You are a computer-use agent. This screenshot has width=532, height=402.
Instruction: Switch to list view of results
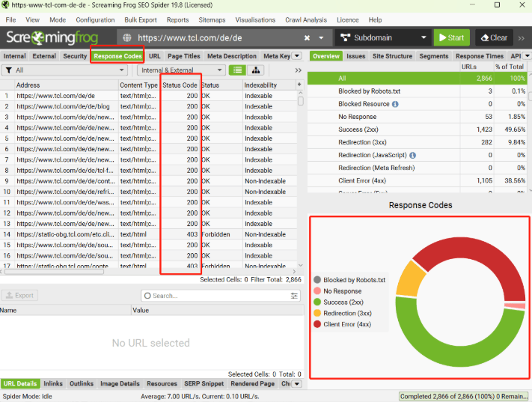237,70
